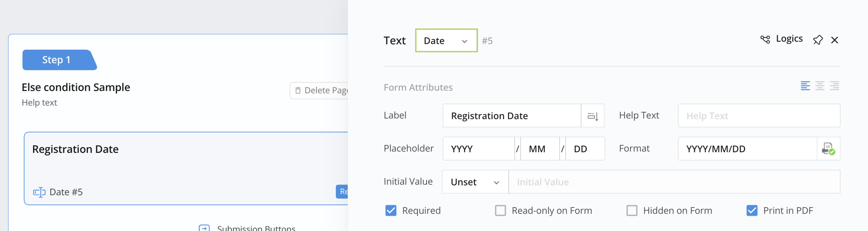Click the label layout icon beside Label
The width and height of the screenshot is (868, 231).
593,116
